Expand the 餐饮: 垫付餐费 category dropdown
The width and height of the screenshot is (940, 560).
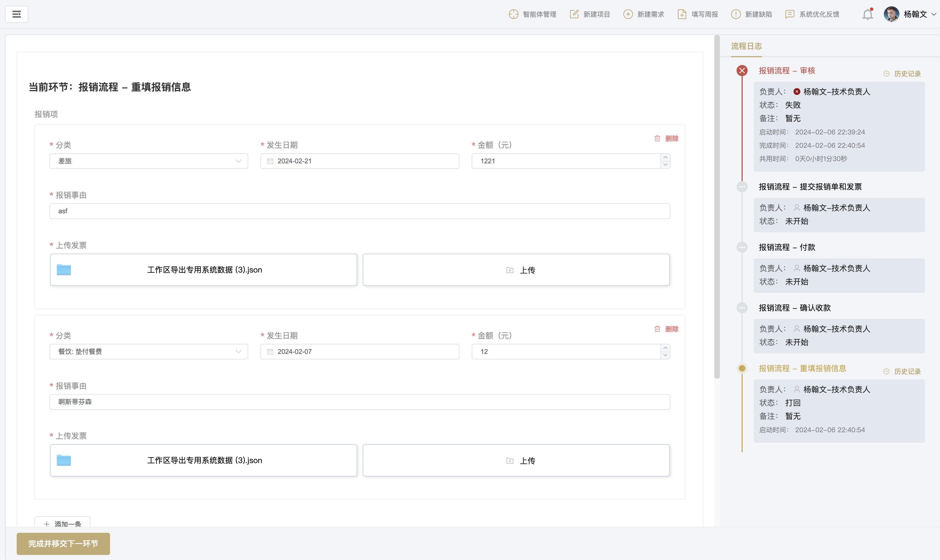coord(238,352)
